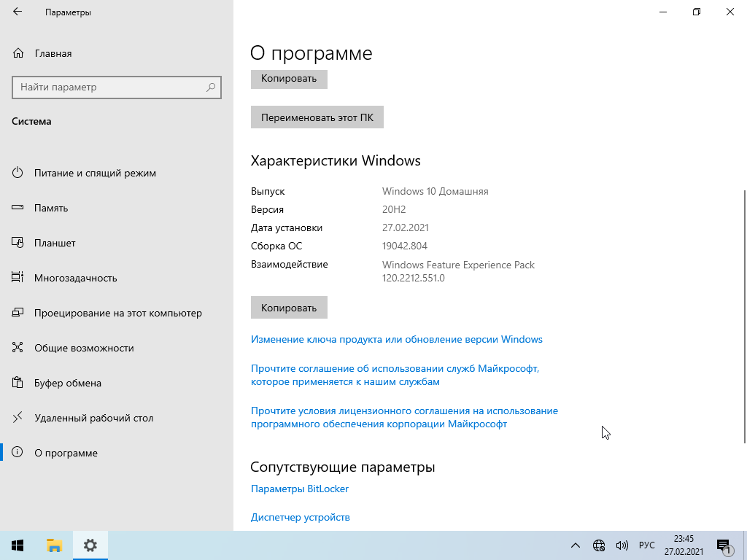747x560 pixels.
Task: Click the Характеристики Windows heading
Action: click(336, 160)
